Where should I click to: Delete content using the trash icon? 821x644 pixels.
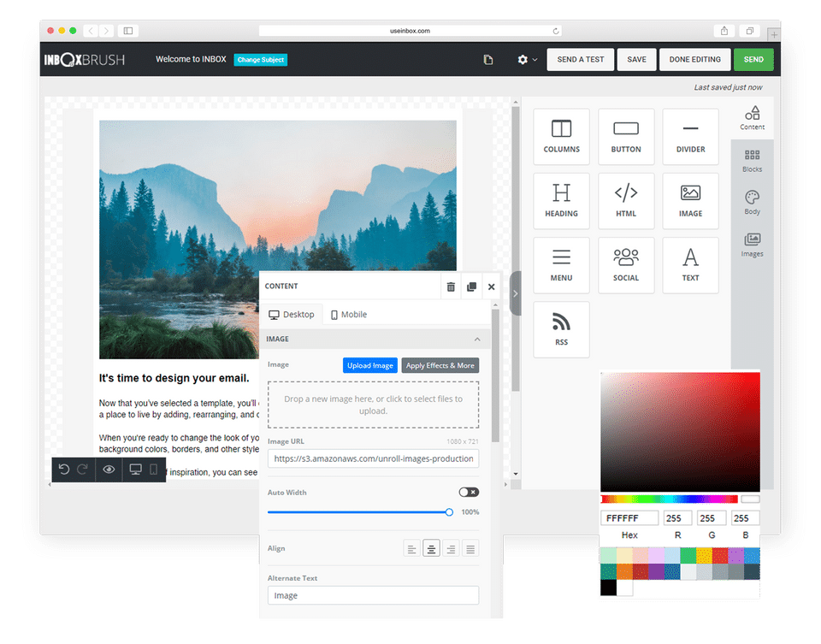tap(451, 287)
